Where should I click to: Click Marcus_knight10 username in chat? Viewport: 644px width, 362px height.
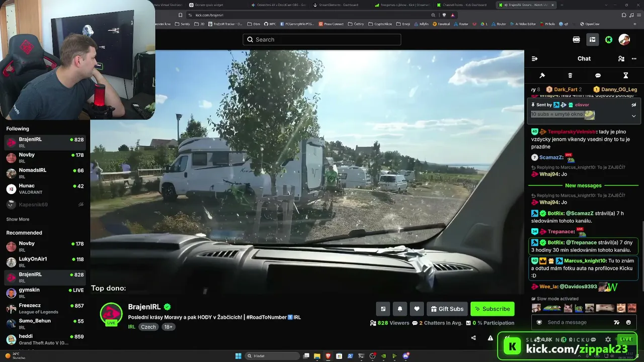(x=585, y=261)
